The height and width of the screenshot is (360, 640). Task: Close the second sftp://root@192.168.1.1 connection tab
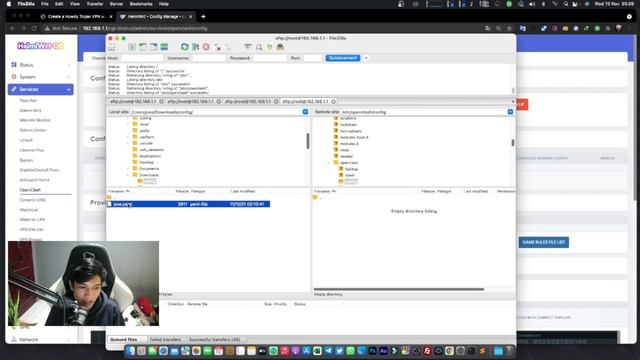click(219, 101)
